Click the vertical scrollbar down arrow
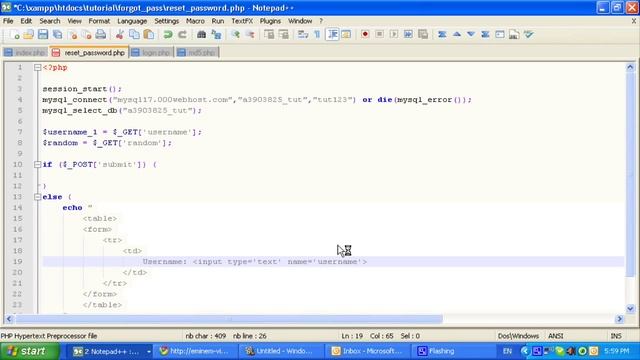The image size is (640, 360). click(630, 309)
